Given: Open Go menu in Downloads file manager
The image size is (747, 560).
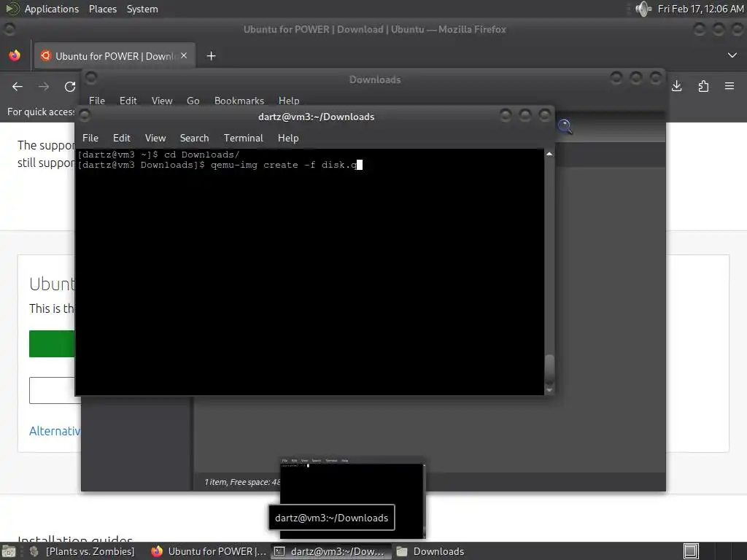Looking at the screenshot, I should [x=193, y=101].
